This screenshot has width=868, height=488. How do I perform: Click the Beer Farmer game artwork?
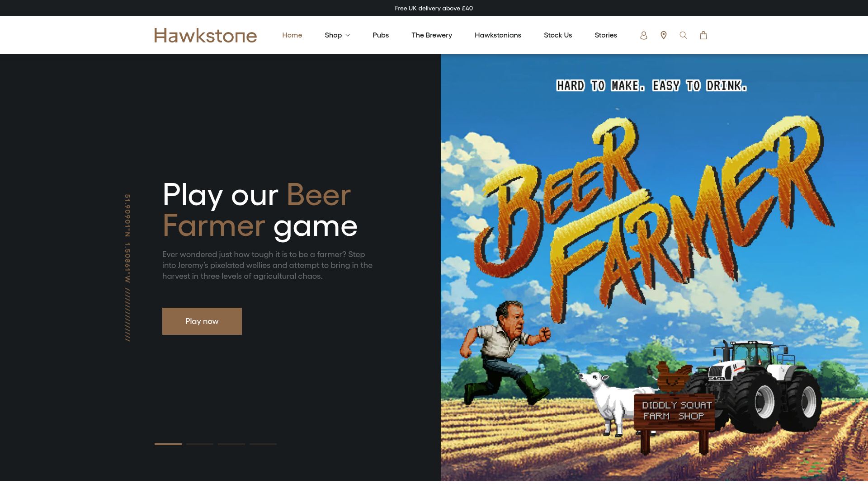(654, 267)
